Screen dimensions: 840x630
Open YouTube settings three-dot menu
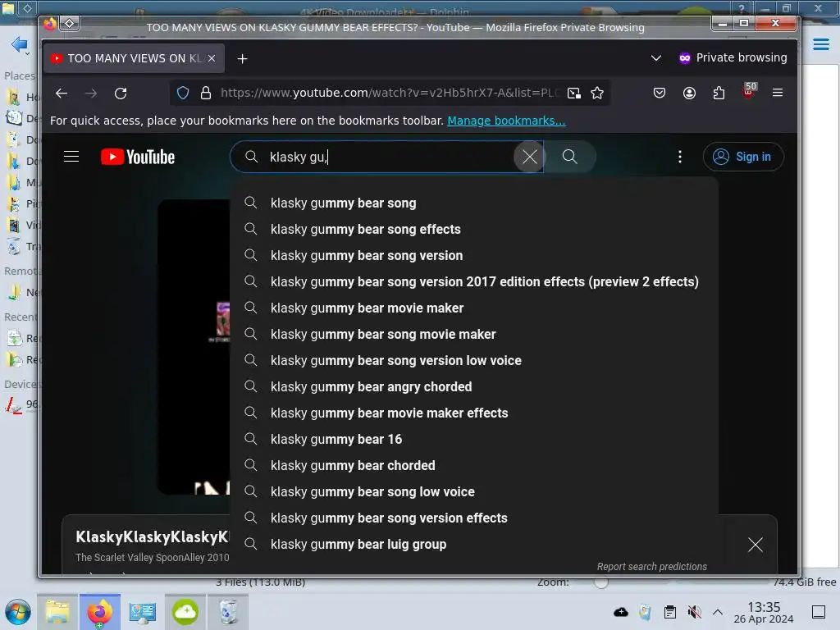680,157
